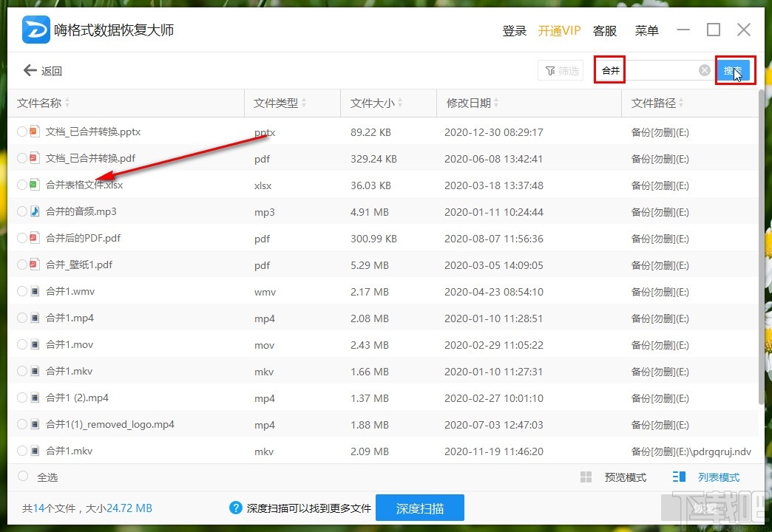772x532 pixels.
Task: Clear search box with the X icon
Action: [703, 69]
